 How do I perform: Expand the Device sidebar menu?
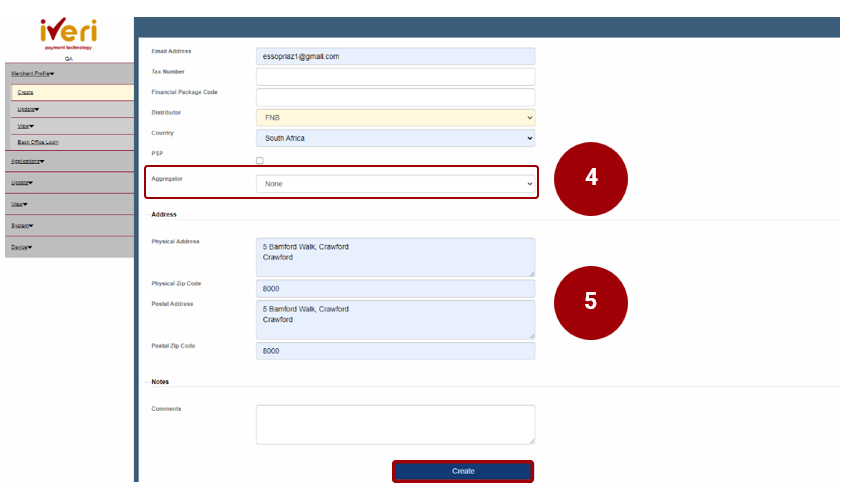(x=20, y=247)
